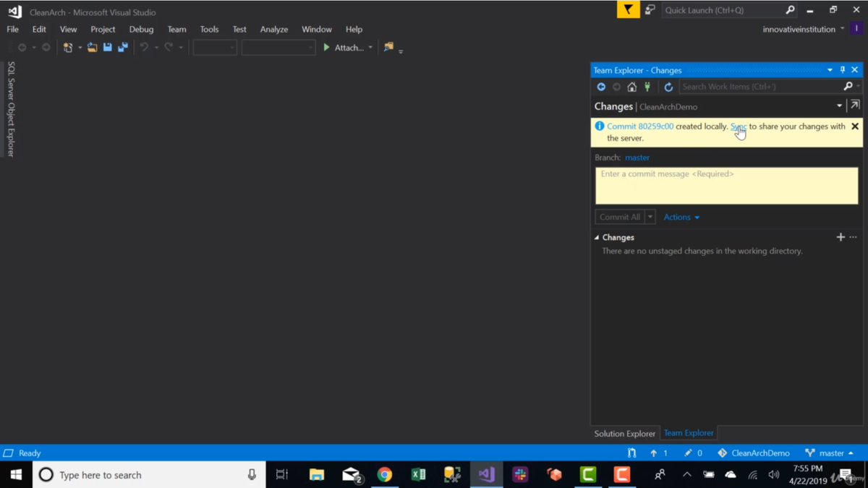Screen dimensions: 868x488
Task: Click the commit message text box
Action: coord(726,186)
